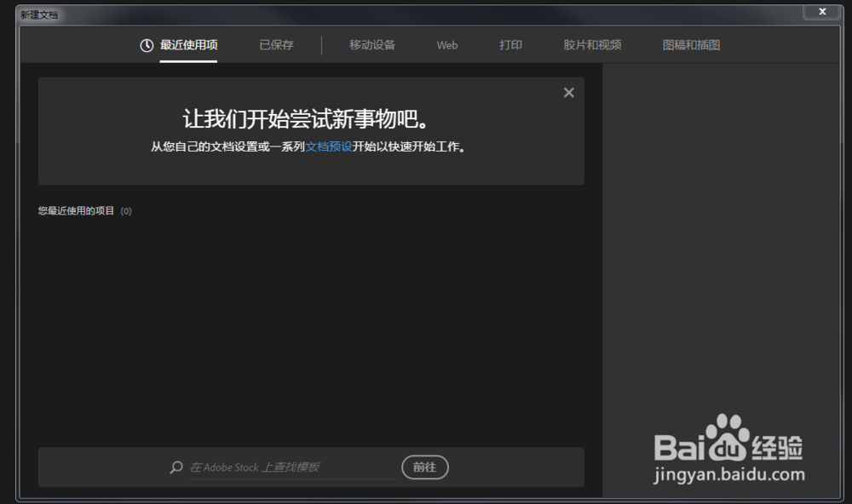
Task: Click the magnifier icon in Adobe Stock search
Action: (x=176, y=467)
